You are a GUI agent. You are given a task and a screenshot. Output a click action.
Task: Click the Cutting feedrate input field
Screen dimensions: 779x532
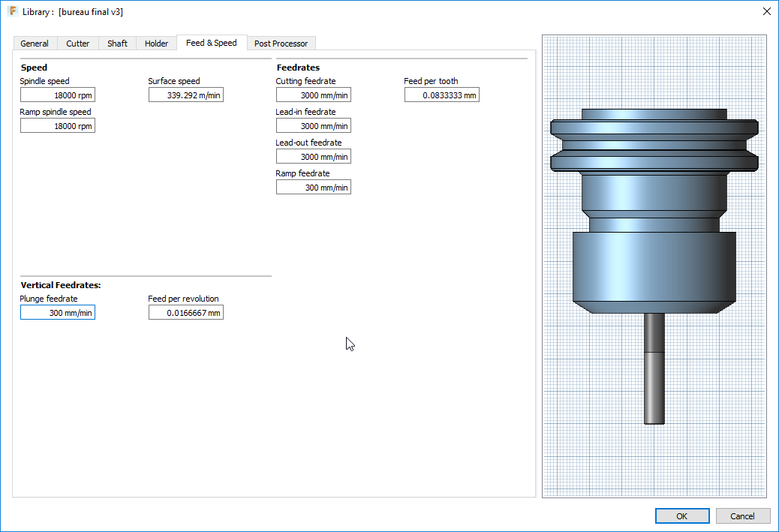click(314, 95)
